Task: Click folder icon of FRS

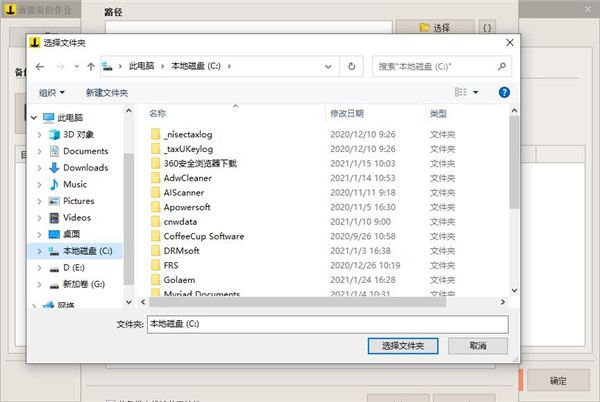Action: coord(155,265)
